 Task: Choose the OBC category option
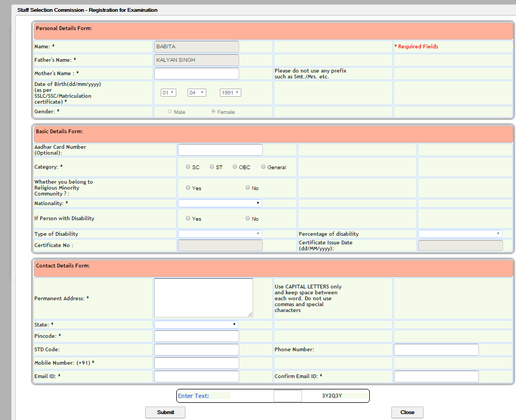pos(235,166)
